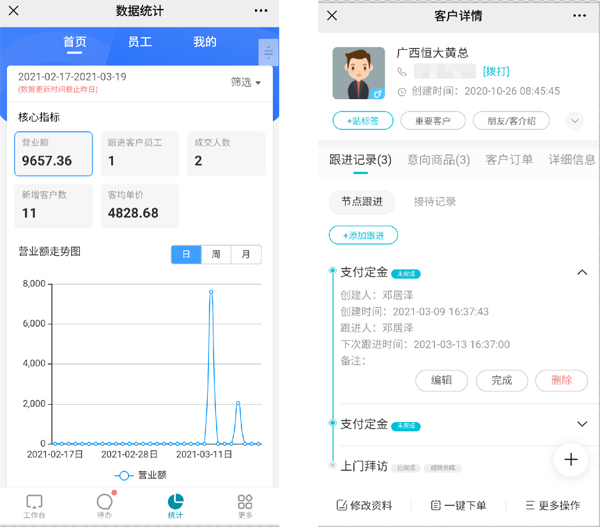The height and width of the screenshot is (527, 600).
Task: Close the 数据统计 page with X
Action: 13,11
